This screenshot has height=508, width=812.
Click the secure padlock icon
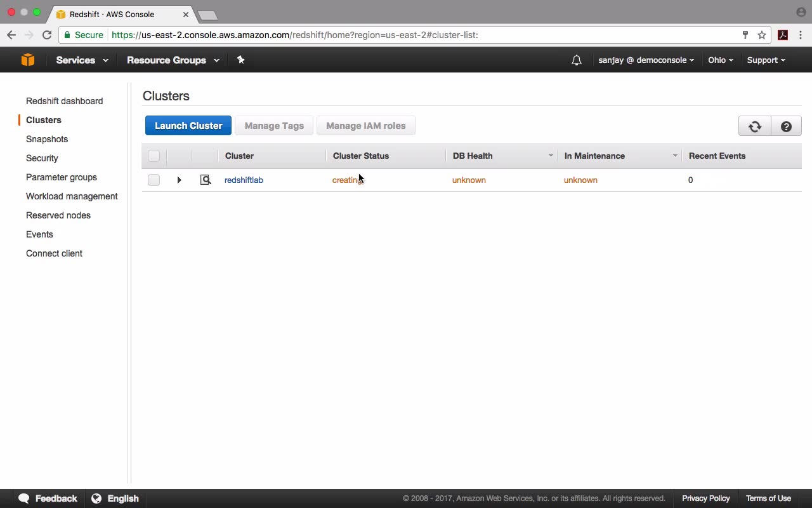(67, 35)
